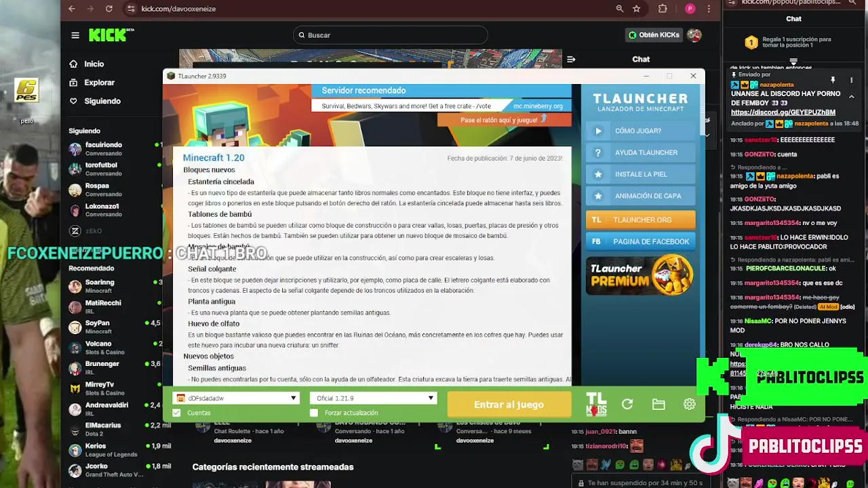Focus the Kick Buscar search field

[x=391, y=35]
